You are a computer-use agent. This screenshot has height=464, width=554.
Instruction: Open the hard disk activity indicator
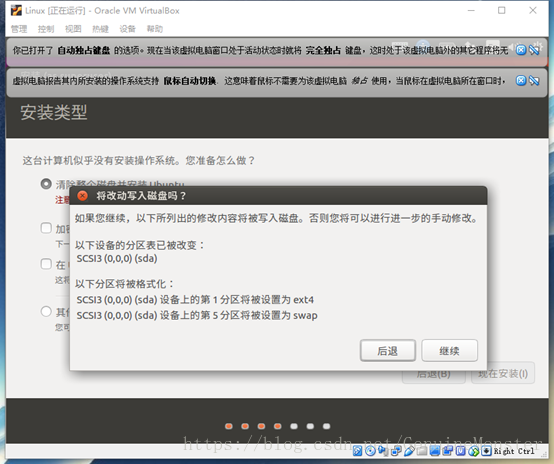(357, 451)
